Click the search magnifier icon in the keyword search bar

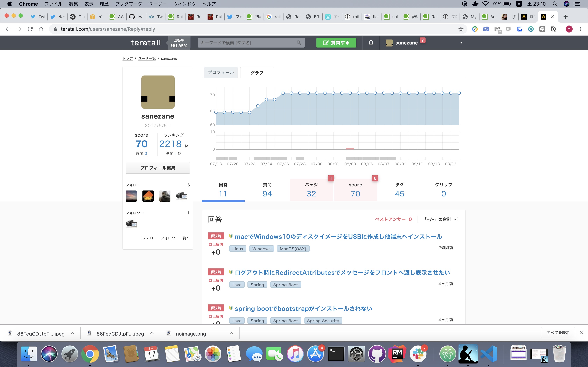[x=299, y=42]
